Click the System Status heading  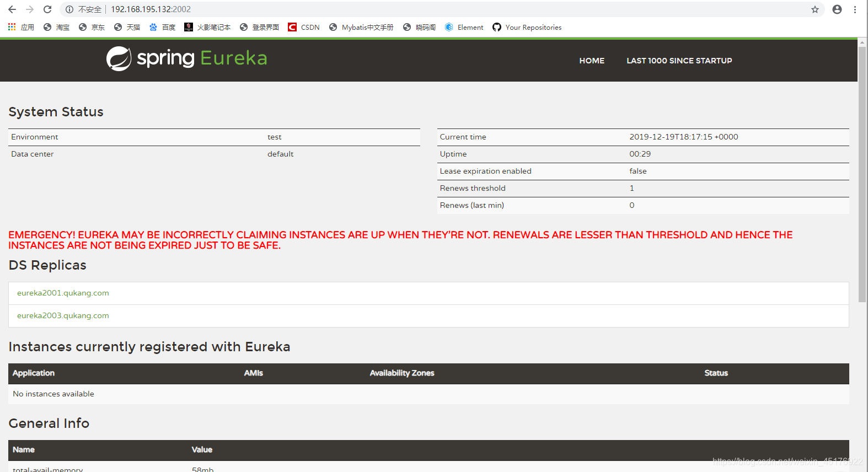(56, 112)
